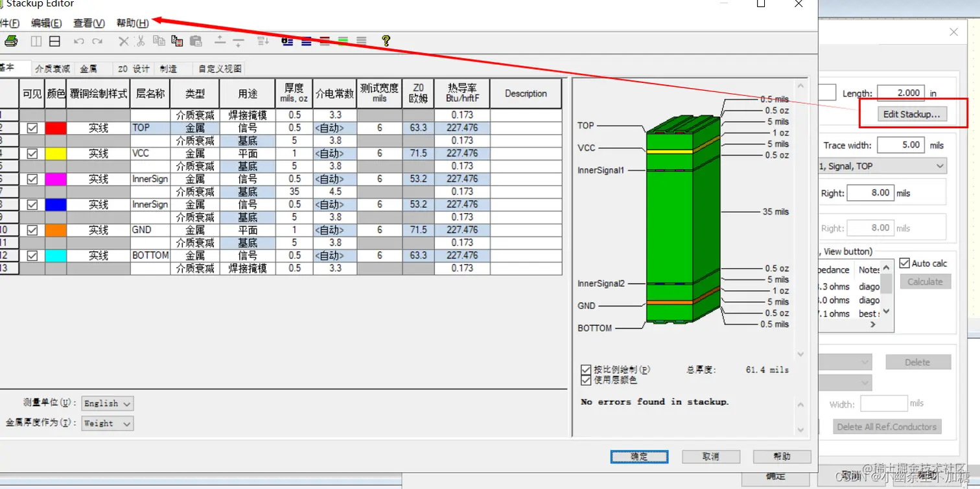
Task: Click the red lines layer icon
Action: tap(325, 41)
